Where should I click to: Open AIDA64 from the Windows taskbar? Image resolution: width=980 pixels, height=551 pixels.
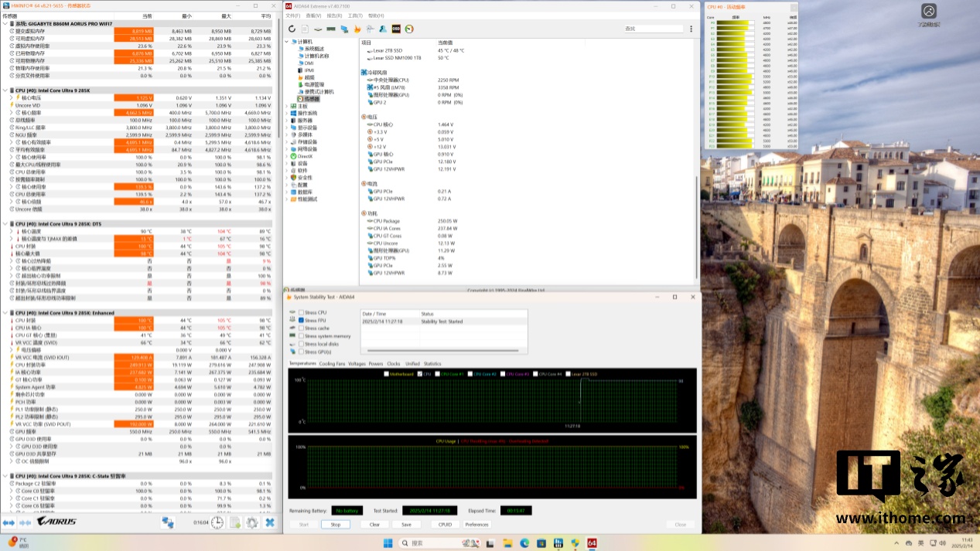(x=592, y=543)
